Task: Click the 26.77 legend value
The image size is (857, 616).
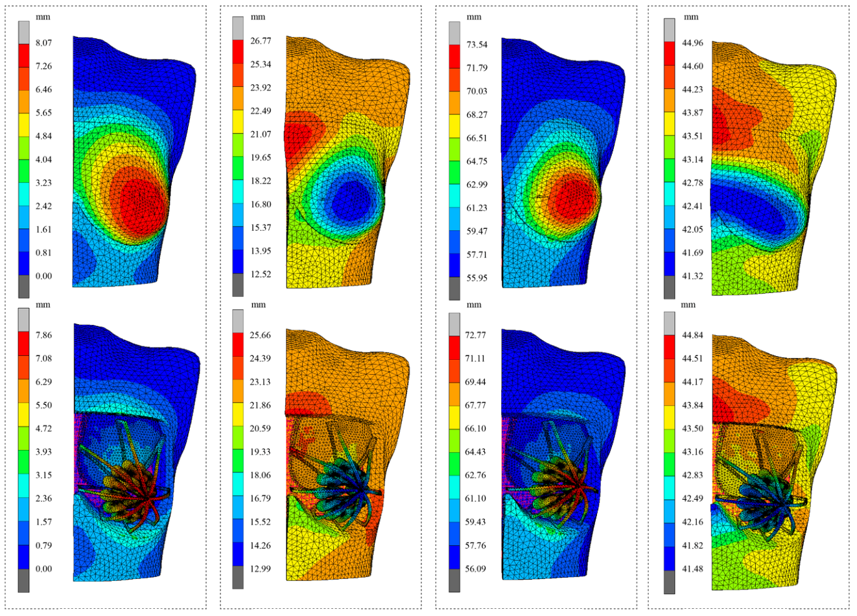Action: [261, 41]
